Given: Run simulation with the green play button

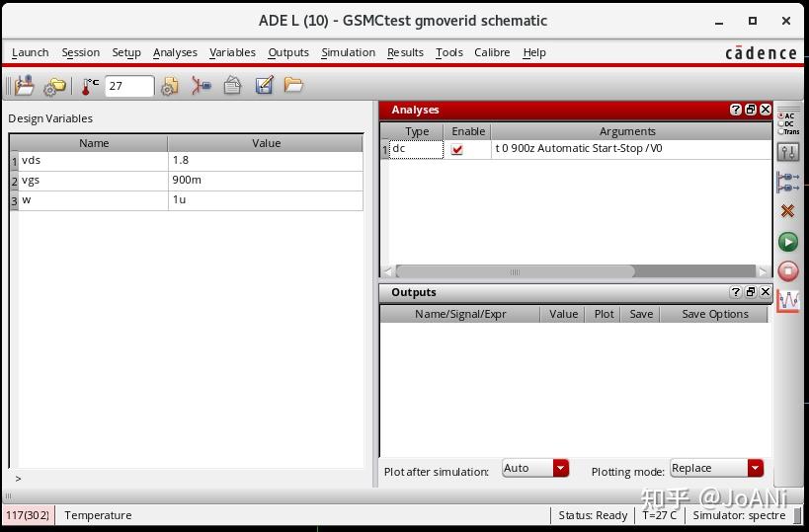Looking at the screenshot, I should (x=788, y=241).
